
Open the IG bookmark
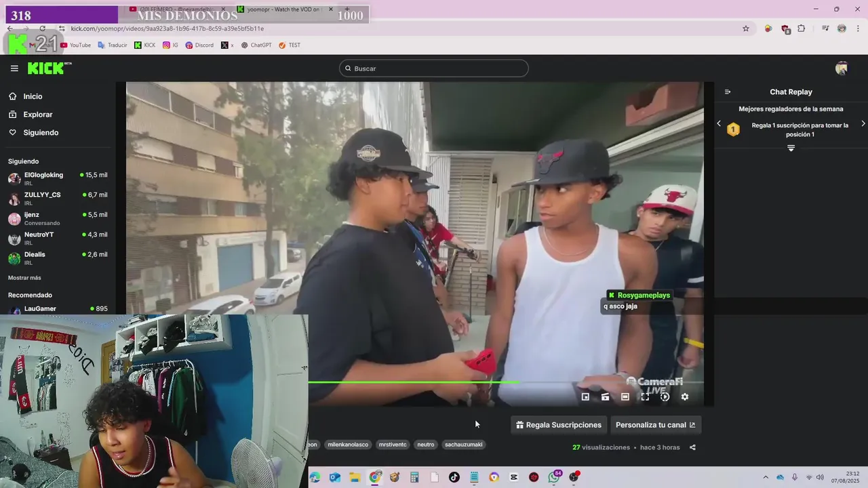[x=171, y=45]
